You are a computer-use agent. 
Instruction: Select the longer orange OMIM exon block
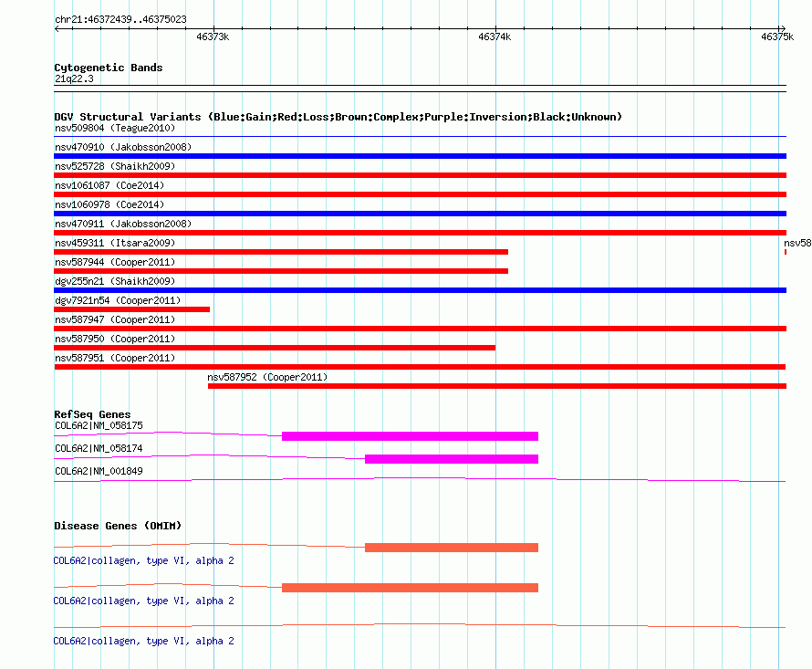click(x=411, y=588)
